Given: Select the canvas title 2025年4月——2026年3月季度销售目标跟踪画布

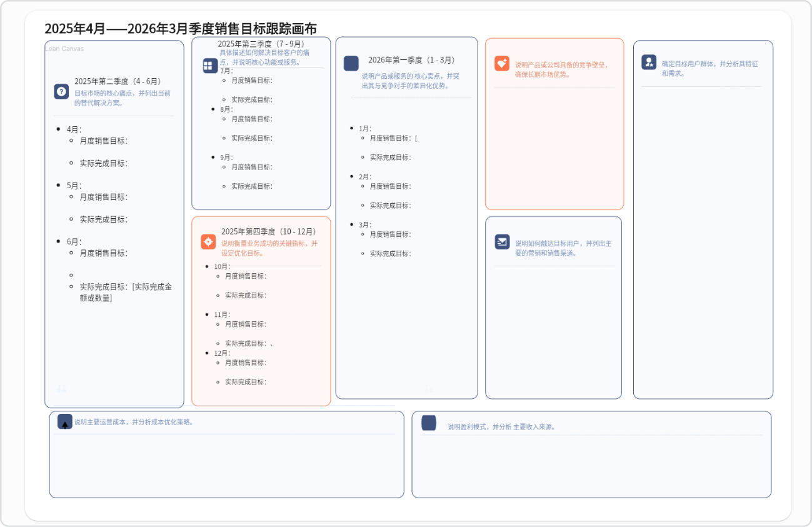Looking at the screenshot, I should click(x=181, y=28).
